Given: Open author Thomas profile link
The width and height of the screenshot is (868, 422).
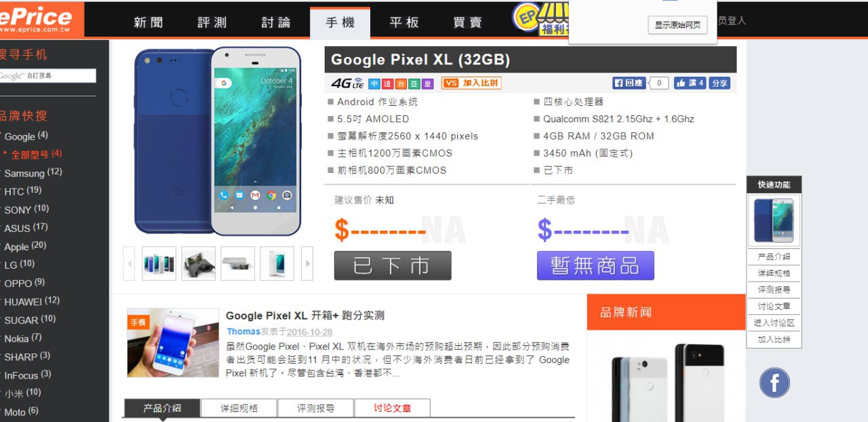Looking at the screenshot, I should (243, 332).
